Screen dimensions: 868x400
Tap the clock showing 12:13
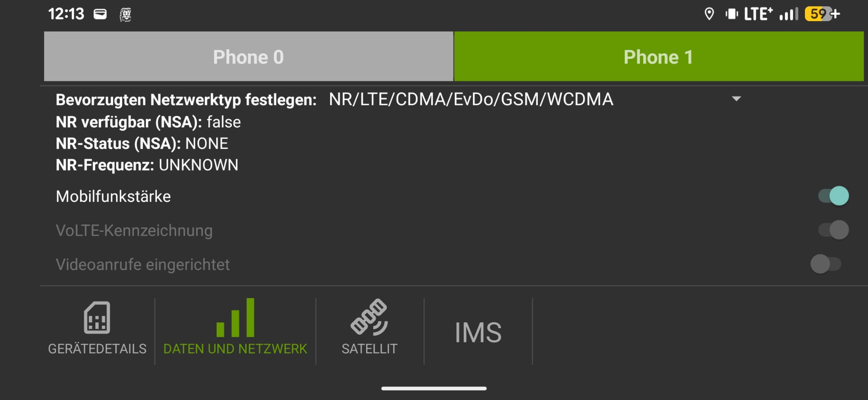[x=66, y=14]
